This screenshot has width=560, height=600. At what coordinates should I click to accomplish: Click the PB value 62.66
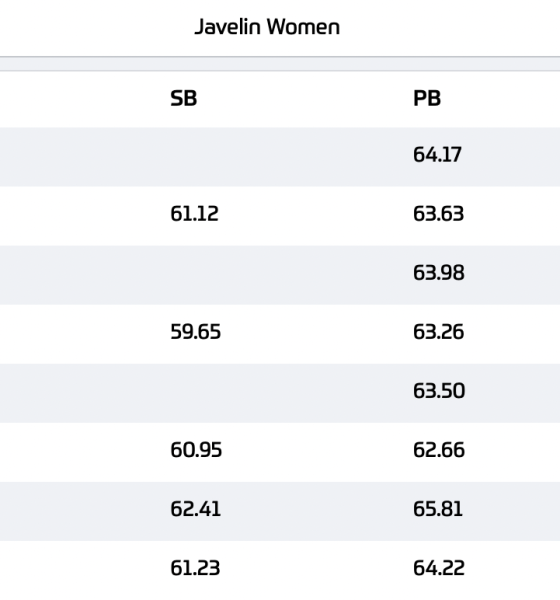click(439, 450)
